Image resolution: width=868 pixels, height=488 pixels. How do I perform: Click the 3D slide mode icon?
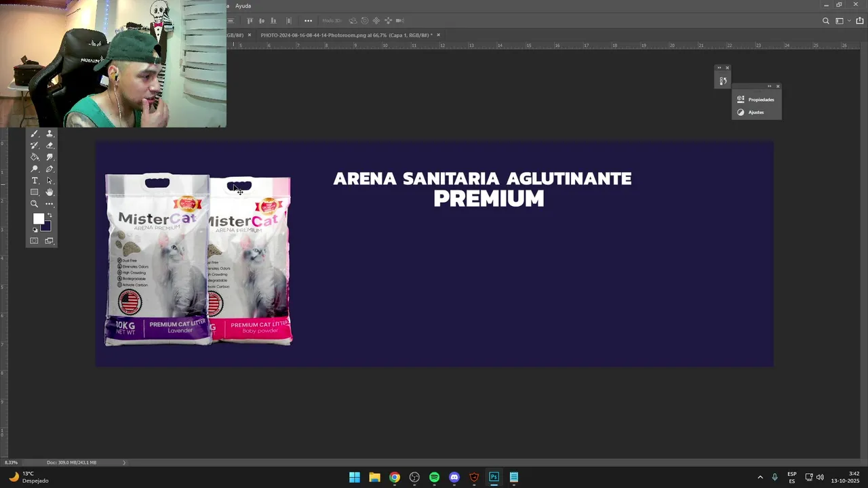pos(388,20)
